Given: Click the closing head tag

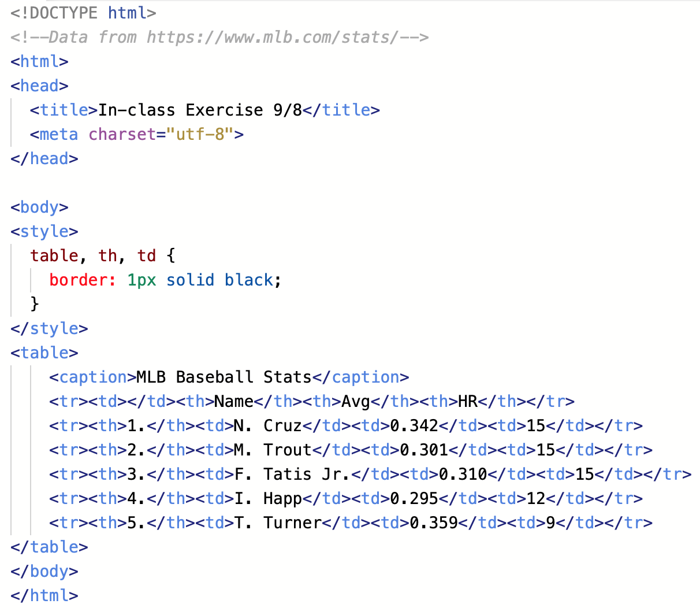Looking at the screenshot, I should point(44,158).
